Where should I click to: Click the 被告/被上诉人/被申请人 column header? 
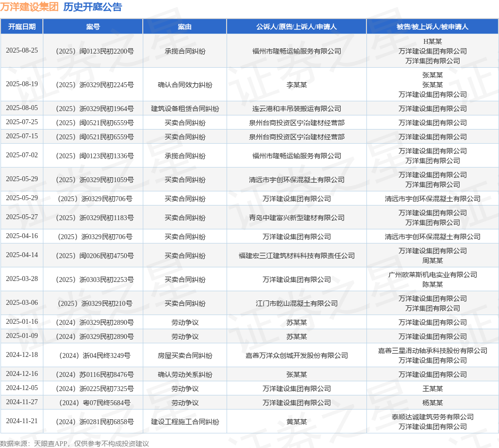coord(433,27)
